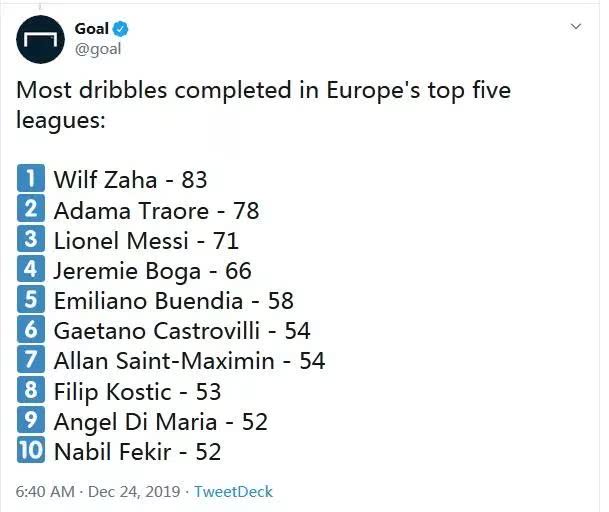Click the number 9 keycap emoji

click(x=31, y=420)
